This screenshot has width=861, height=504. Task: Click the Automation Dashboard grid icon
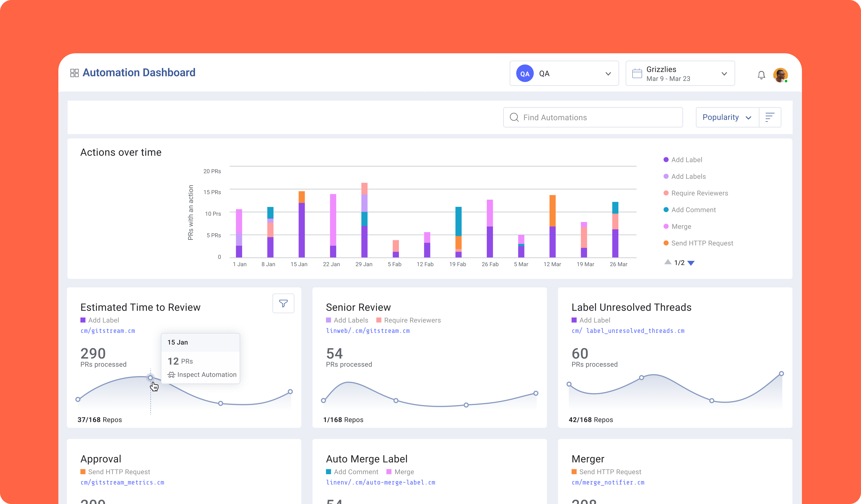point(74,72)
